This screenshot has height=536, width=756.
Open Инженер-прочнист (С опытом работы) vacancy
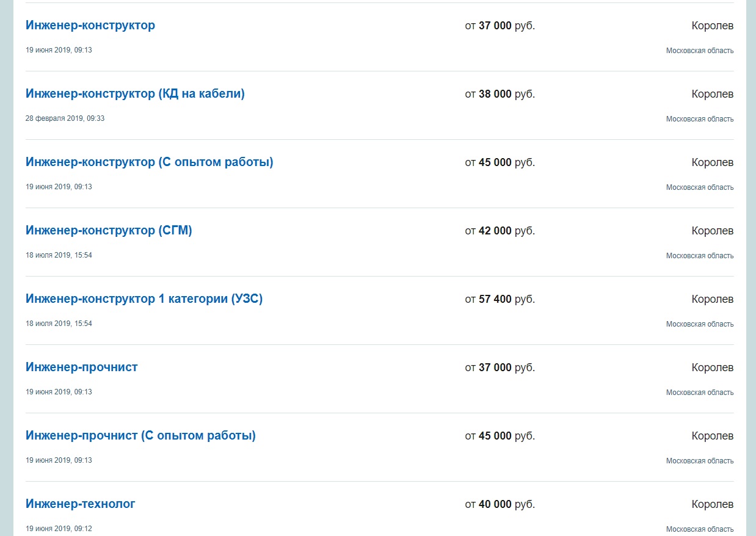coord(140,436)
